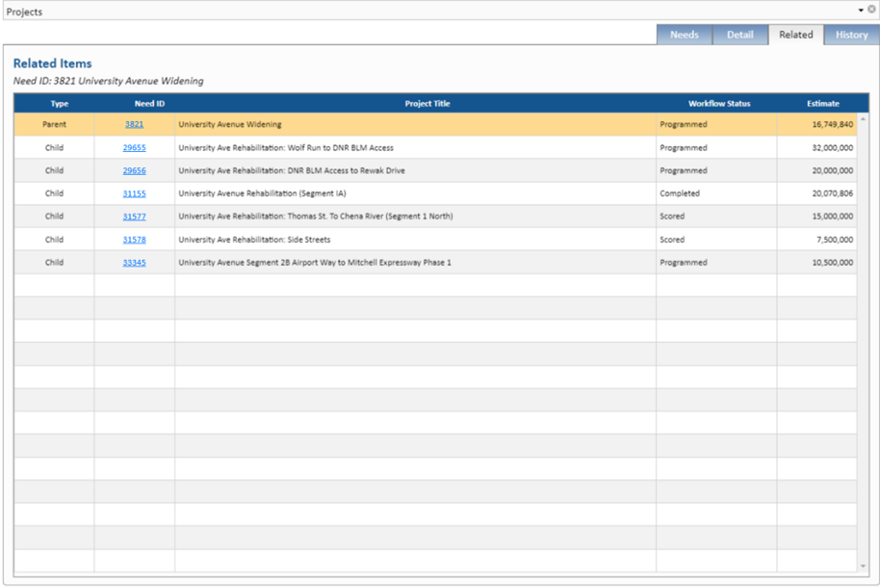Open Need ID 31155 link
The width and height of the screenshot is (880, 588).
pyautogui.click(x=134, y=193)
